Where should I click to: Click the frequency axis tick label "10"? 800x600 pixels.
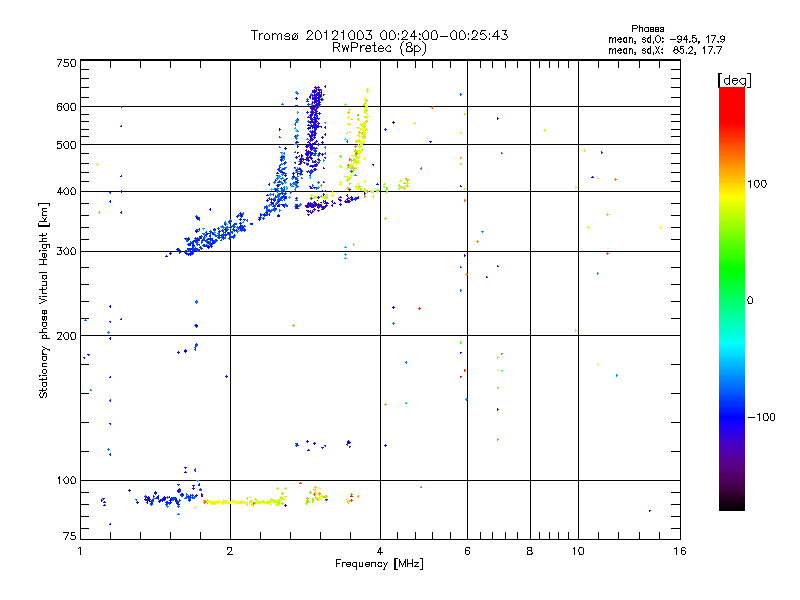[x=578, y=551]
